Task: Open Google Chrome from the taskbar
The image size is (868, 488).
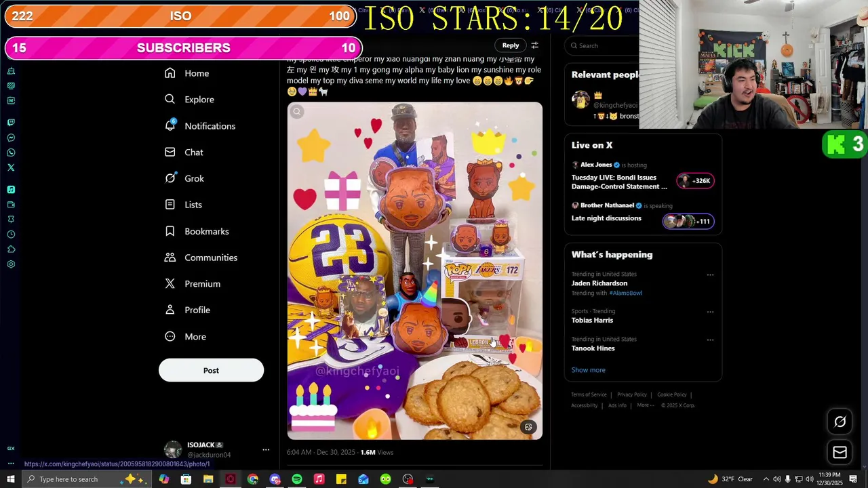Action: [252, 479]
